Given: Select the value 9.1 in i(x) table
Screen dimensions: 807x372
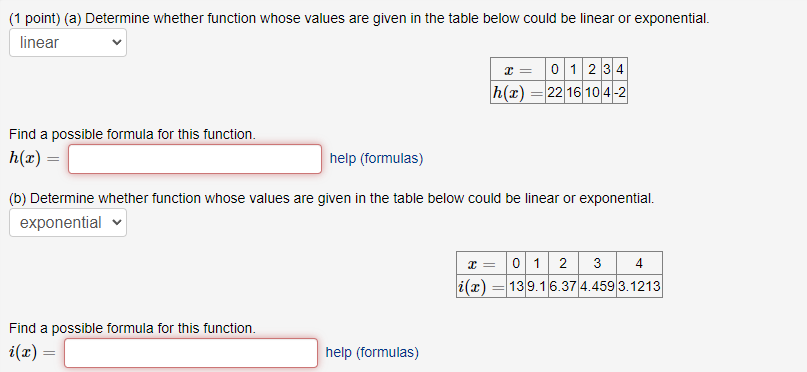Looking at the screenshot, I should point(537,287).
